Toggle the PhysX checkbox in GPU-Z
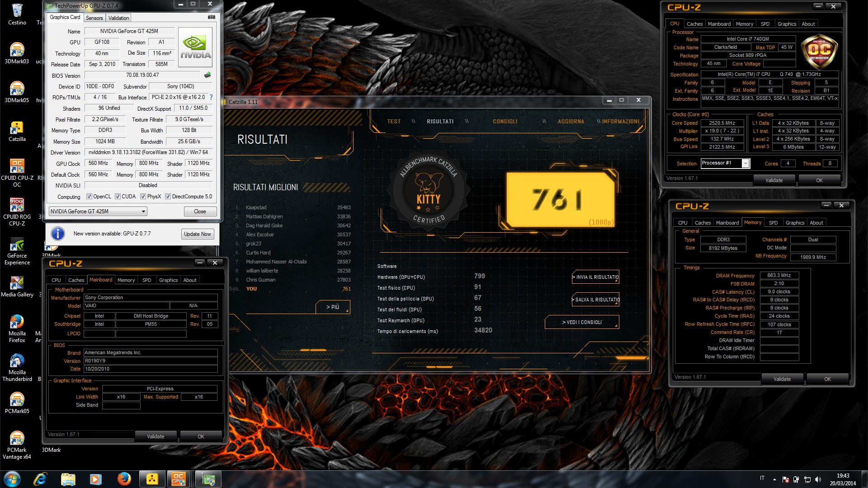The width and height of the screenshot is (868, 488). 143,197
